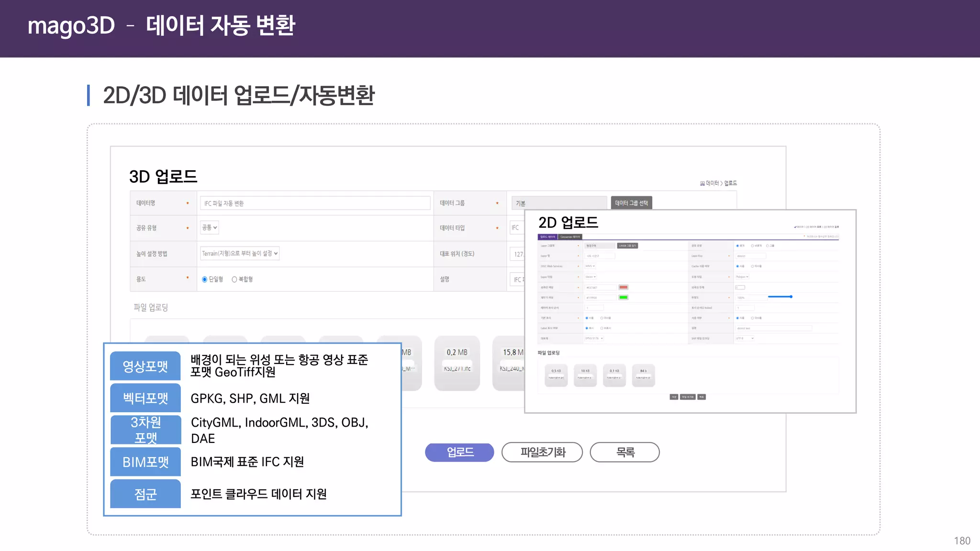Viewport: 980px width, 551px height.
Task: Click the 3D 파일초기화 button
Action: (x=542, y=452)
